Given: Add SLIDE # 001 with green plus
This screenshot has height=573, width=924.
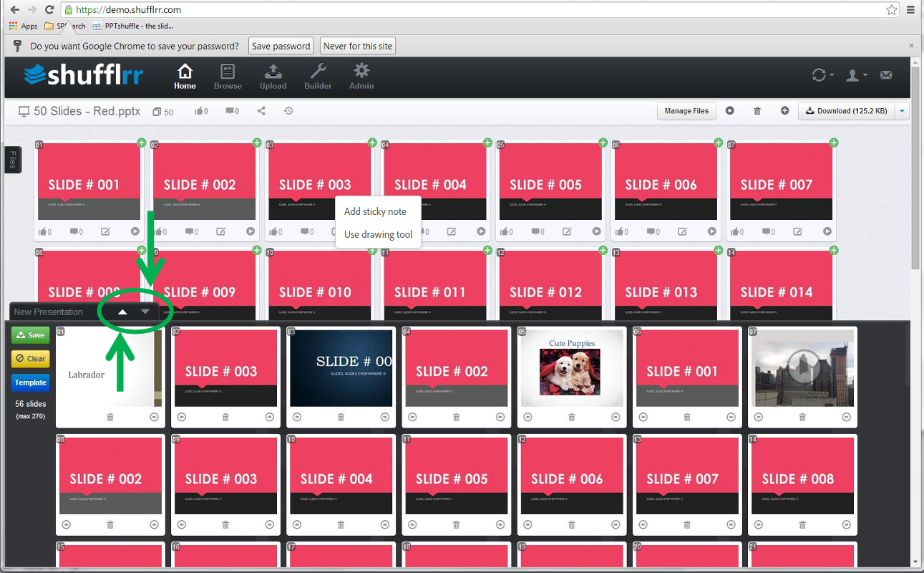Looking at the screenshot, I should (142, 143).
